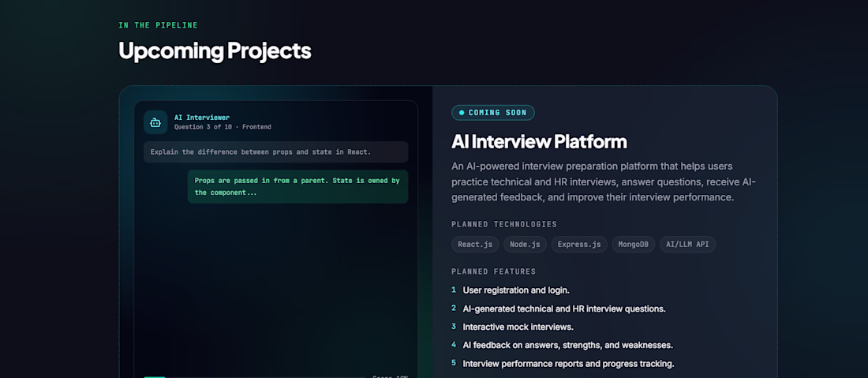The width and height of the screenshot is (868, 378).
Task: Select the Node.js technology tag
Action: coord(525,244)
